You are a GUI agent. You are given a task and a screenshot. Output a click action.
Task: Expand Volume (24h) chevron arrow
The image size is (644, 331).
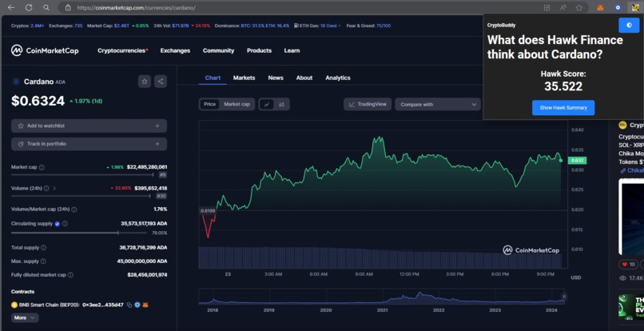click(x=54, y=189)
